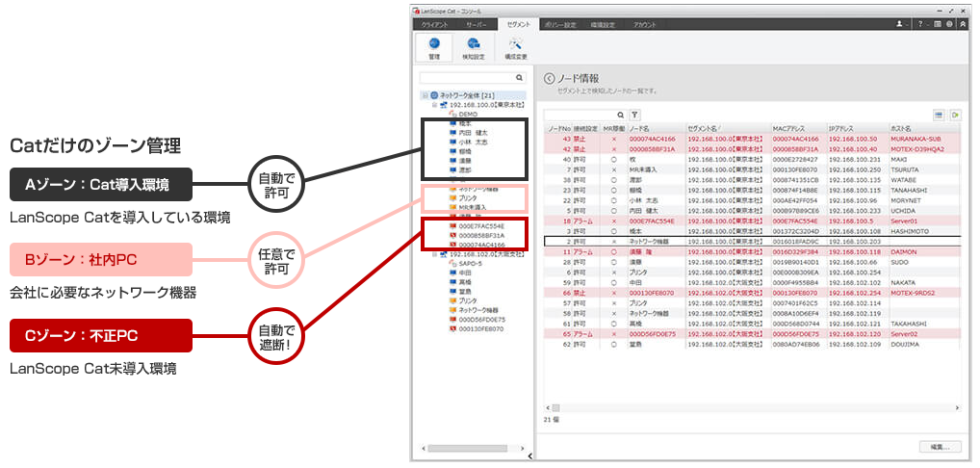Viewport: 980px width, 468px height.
Task: Sort by ノードNo column header
Action: coord(557,129)
